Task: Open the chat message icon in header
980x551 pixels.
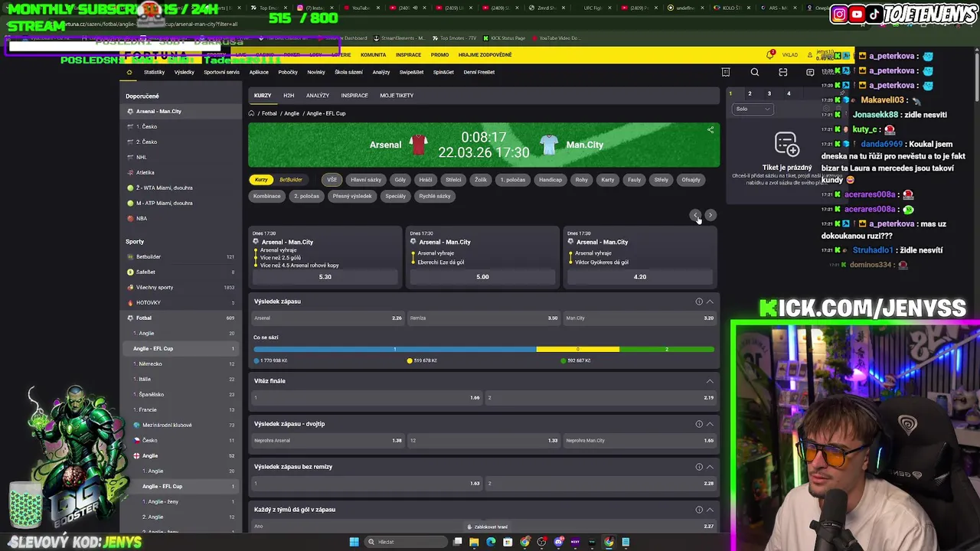Action: (810, 72)
